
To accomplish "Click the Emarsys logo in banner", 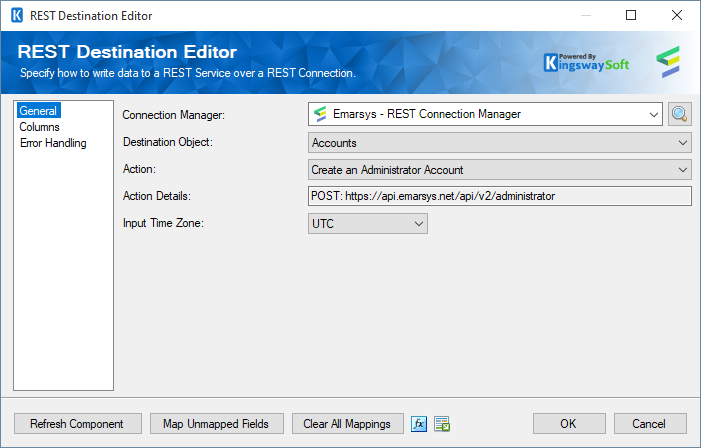I will 668,62.
